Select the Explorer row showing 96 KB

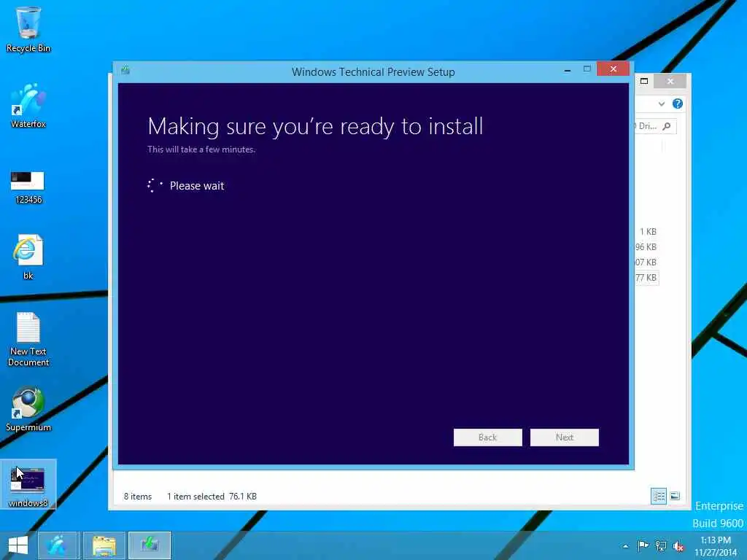646,247
